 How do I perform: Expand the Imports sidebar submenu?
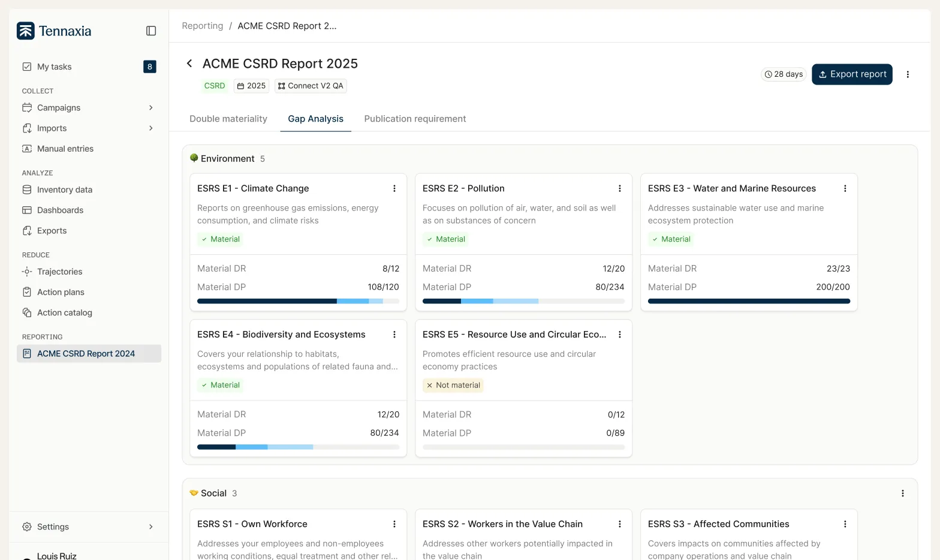pyautogui.click(x=150, y=128)
